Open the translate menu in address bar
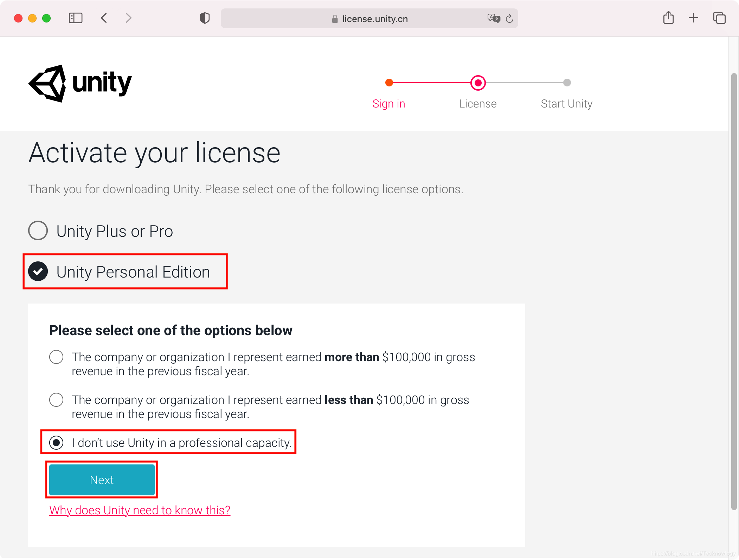The width and height of the screenshot is (739, 560). coord(493,18)
